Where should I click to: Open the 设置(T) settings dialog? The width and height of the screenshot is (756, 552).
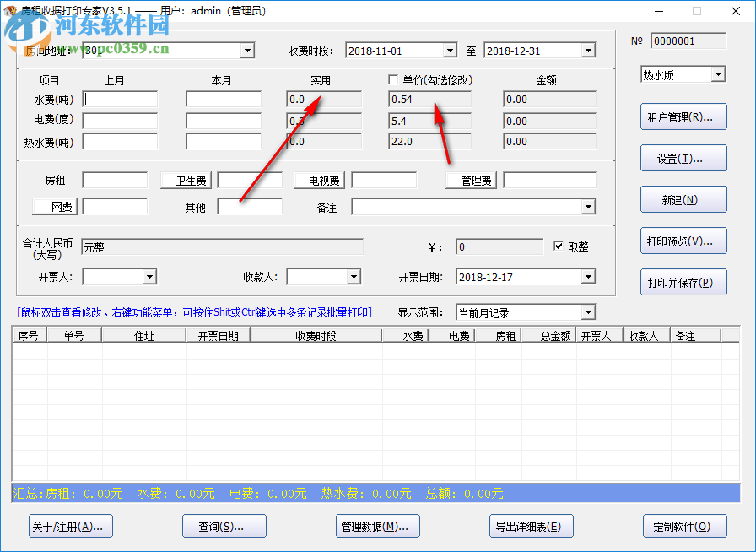pyautogui.click(x=682, y=158)
